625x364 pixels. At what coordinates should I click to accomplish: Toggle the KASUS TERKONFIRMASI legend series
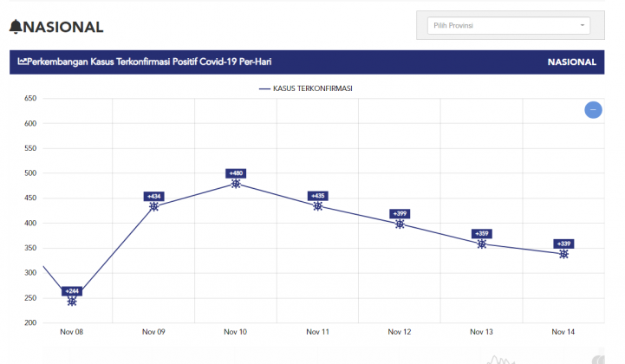tap(312, 88)
